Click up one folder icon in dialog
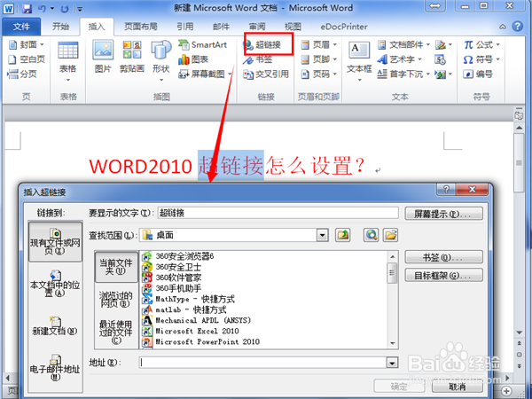 pos(343,235)
